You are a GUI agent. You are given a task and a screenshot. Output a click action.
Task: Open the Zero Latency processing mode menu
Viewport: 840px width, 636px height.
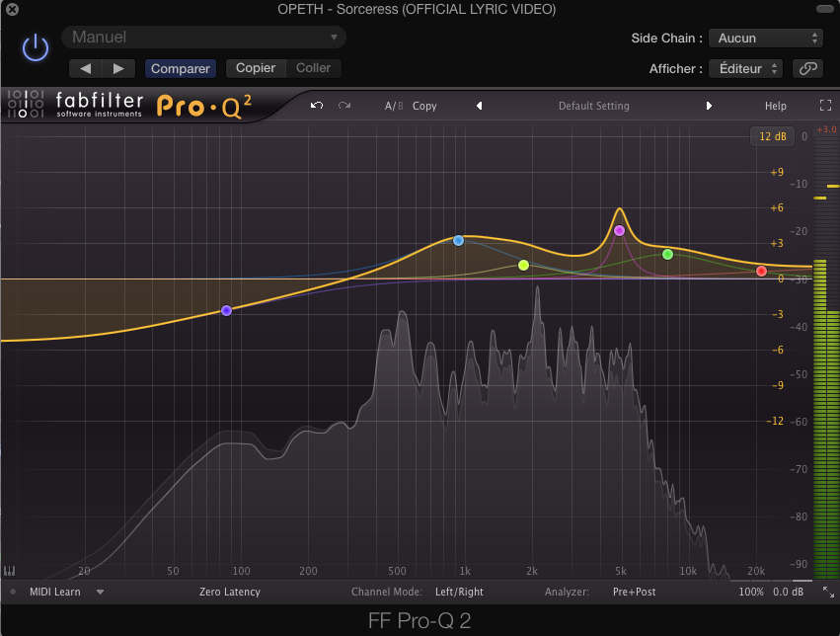pos(230,593)
